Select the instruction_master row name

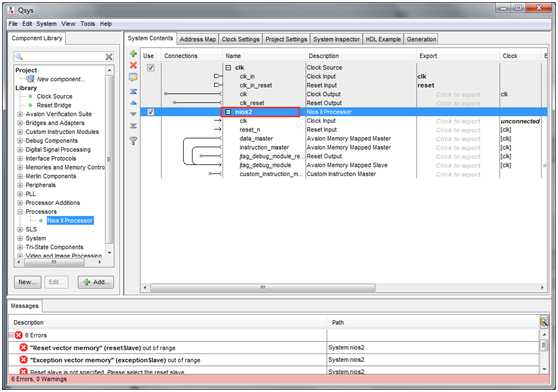(x=264, y=147)
